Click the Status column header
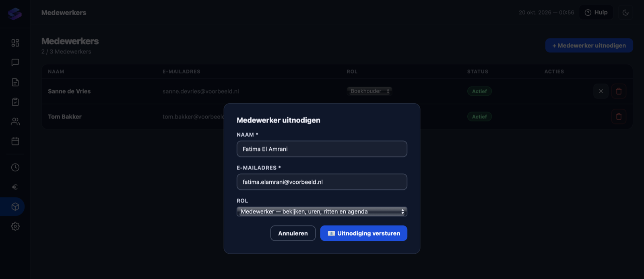Viewport: 644px width, 279px height. click(x=478, y=72)
